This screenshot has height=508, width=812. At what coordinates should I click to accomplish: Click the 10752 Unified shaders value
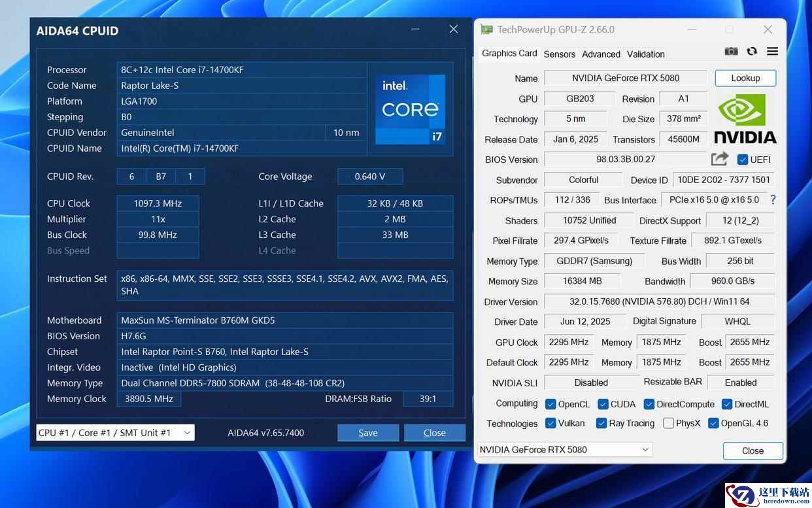point(589,220)
